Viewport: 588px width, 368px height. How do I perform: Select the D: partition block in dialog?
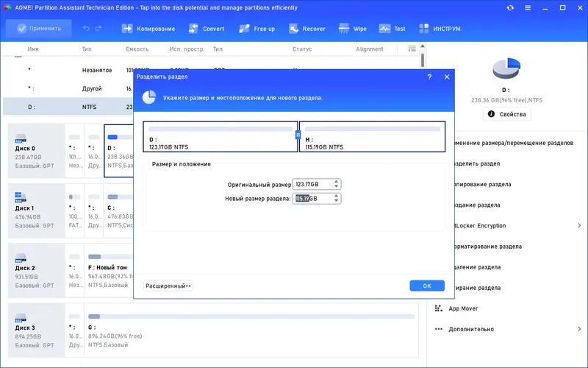220,137
